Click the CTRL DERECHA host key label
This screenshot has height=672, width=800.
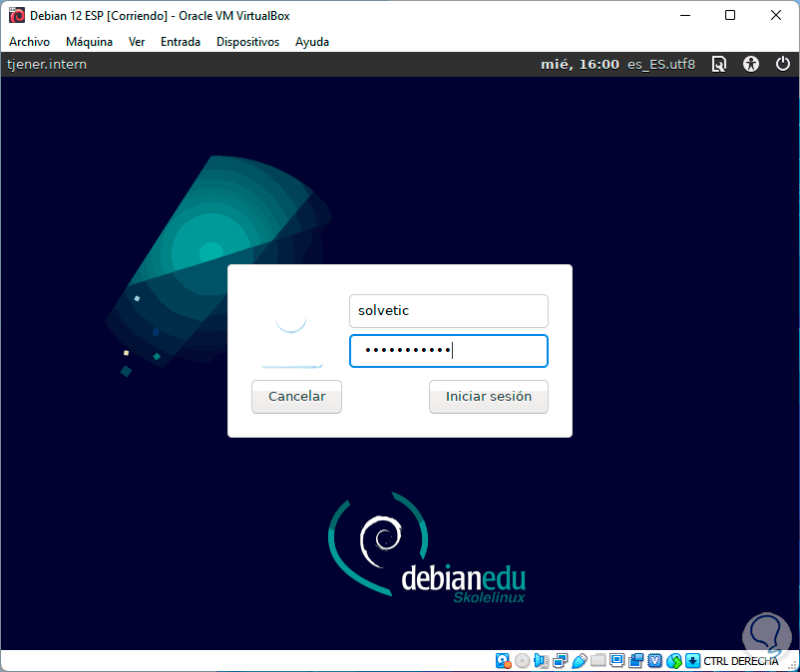(740, 661)
